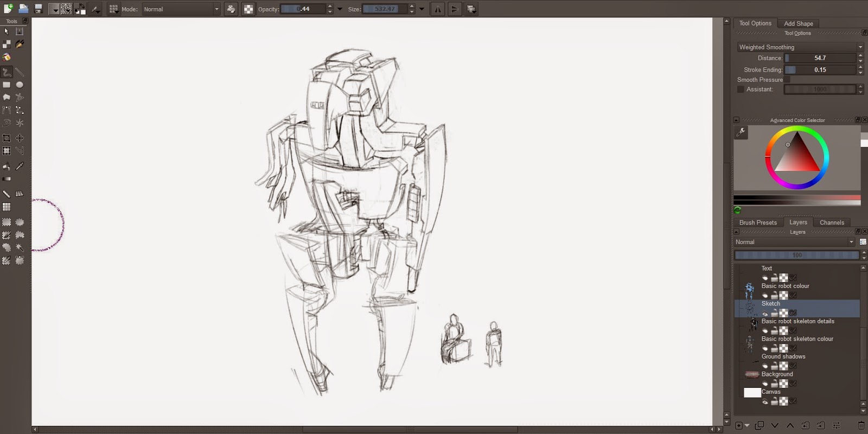
Task: Select the Transform tool
Action: pyautogui.click(x=7, y=151)
